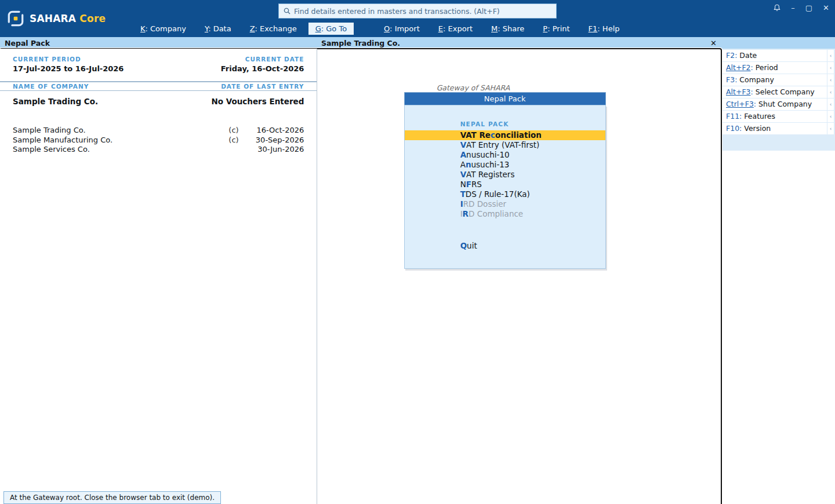The height and width of the screenshot is (504, 835).
Task: Select the IRD Compliance entry
Action: [505, 214]
